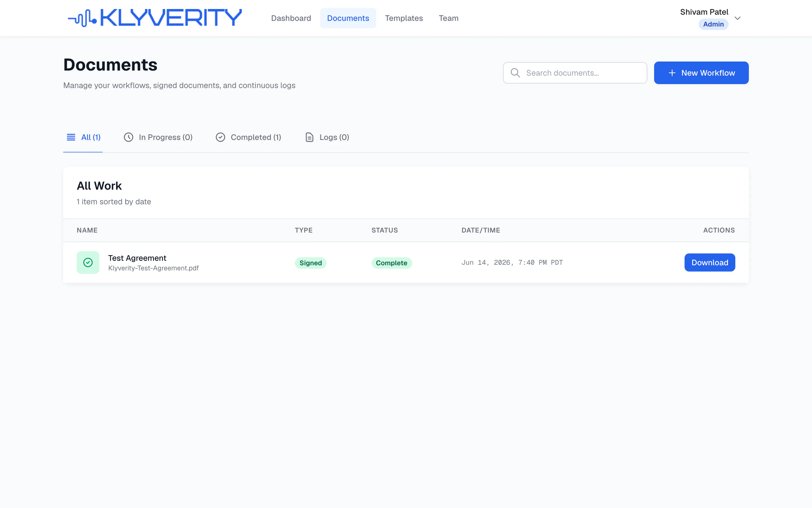Click the green check icon of Test Agreement

pyautogui.click(x=88, y=262)
